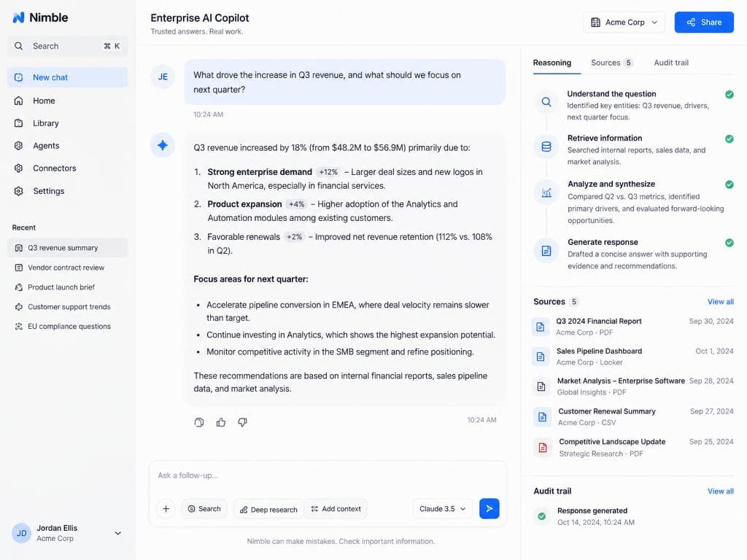747x560 pixels.
Task: Click the Connectors sidebar icon
Action: 18,168
